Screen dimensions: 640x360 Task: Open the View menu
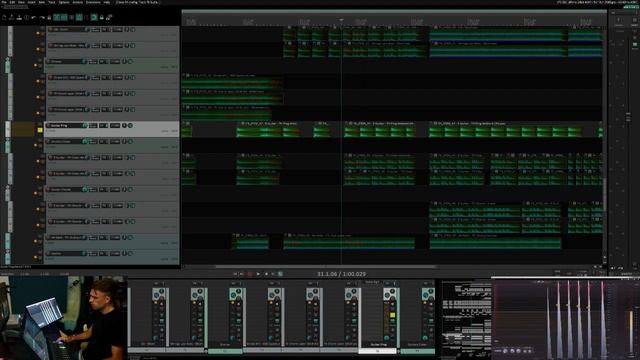click(x=21, y=2)
